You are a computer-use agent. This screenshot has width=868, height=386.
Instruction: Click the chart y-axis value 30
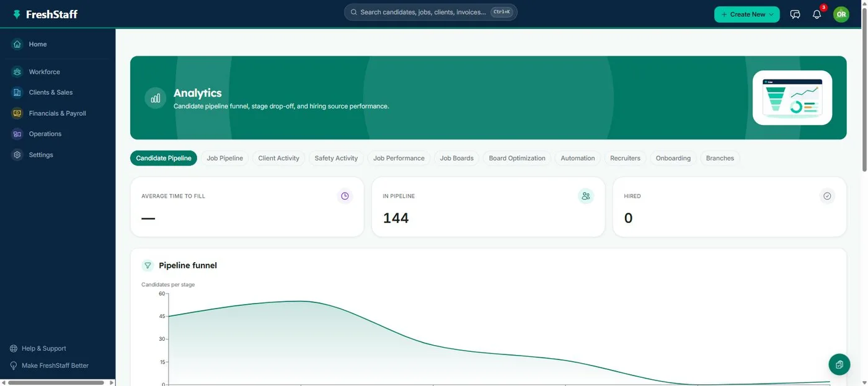pyautogui.click(x=162, y=339)
